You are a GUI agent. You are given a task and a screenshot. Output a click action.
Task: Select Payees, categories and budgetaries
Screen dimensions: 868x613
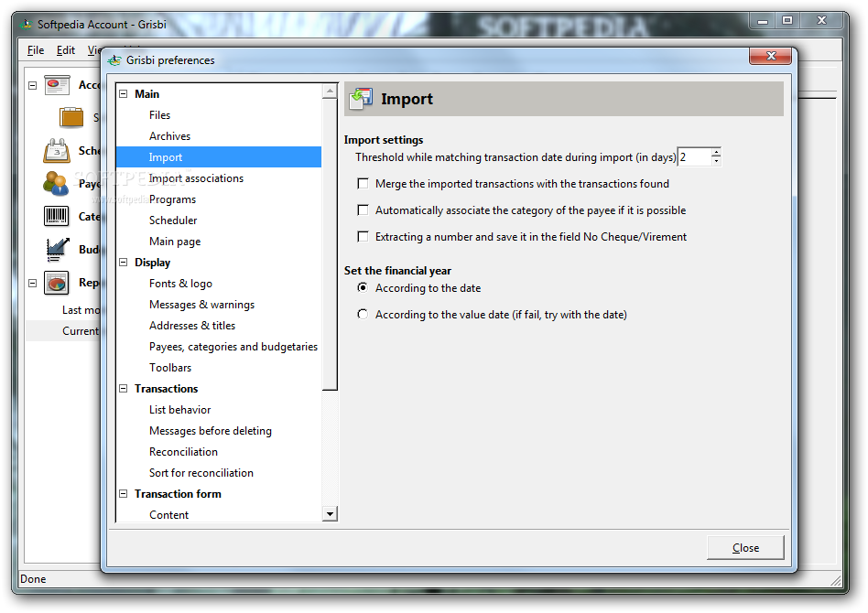pos(233,347)
